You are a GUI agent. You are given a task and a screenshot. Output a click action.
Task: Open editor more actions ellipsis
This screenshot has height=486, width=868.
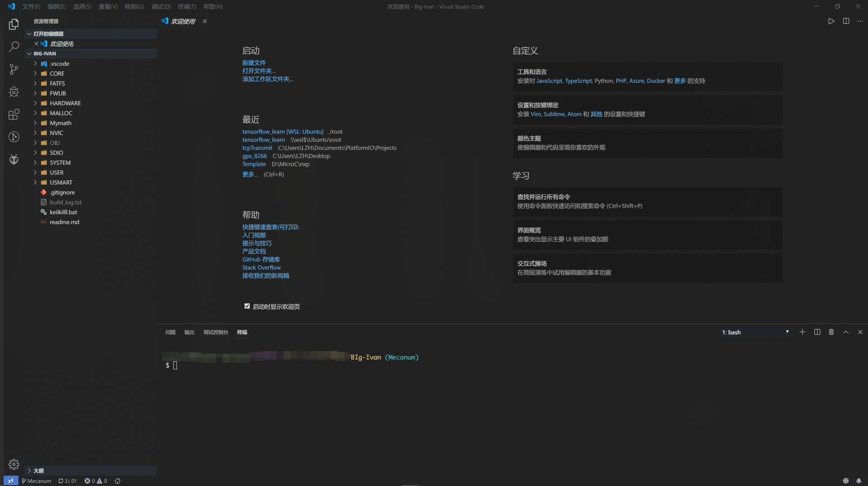(860, 21)
